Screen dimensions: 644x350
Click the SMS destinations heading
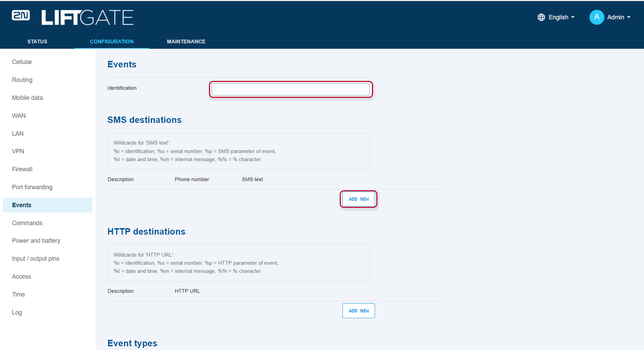coord(144,120)
